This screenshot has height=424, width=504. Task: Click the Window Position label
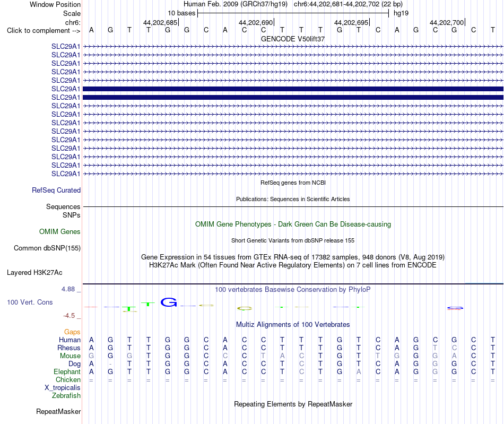(x=55, y=4)
